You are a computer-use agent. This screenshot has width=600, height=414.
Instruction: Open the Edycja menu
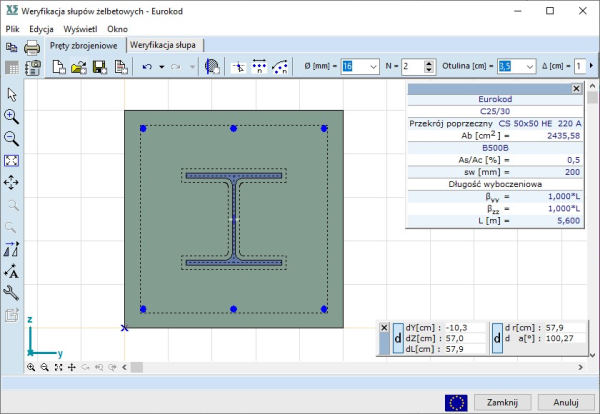(41, 29)
